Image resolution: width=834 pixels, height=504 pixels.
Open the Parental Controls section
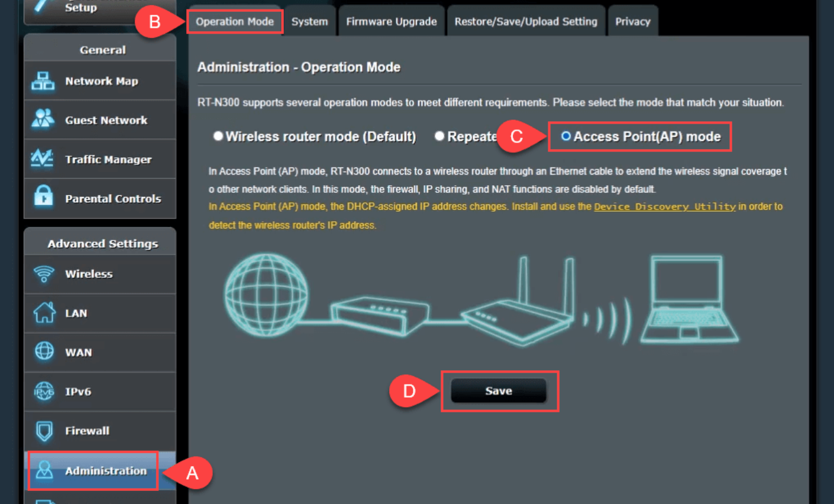tap(100, 198)
